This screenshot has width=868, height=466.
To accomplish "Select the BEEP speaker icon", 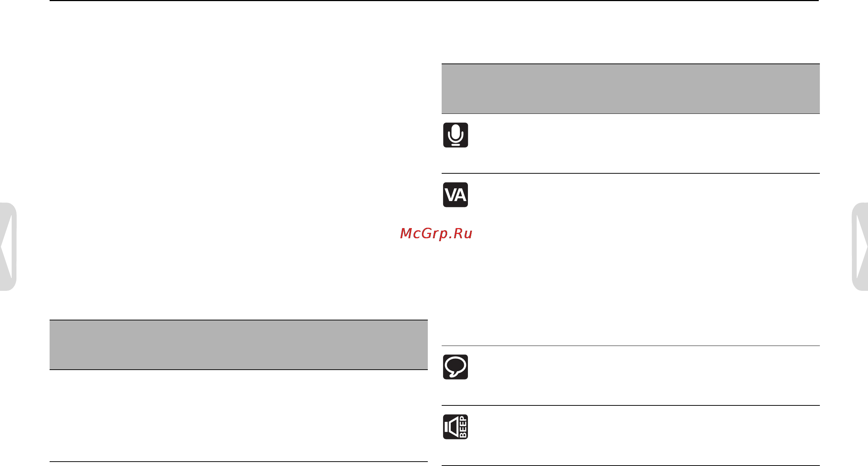I will 456,427.
